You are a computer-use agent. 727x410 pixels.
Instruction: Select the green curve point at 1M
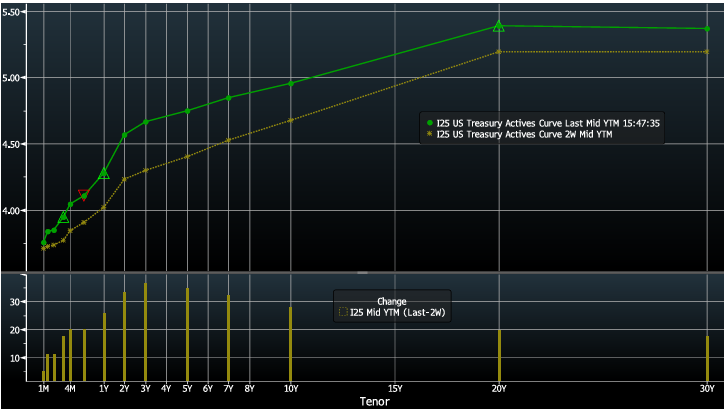coord(44,243)
